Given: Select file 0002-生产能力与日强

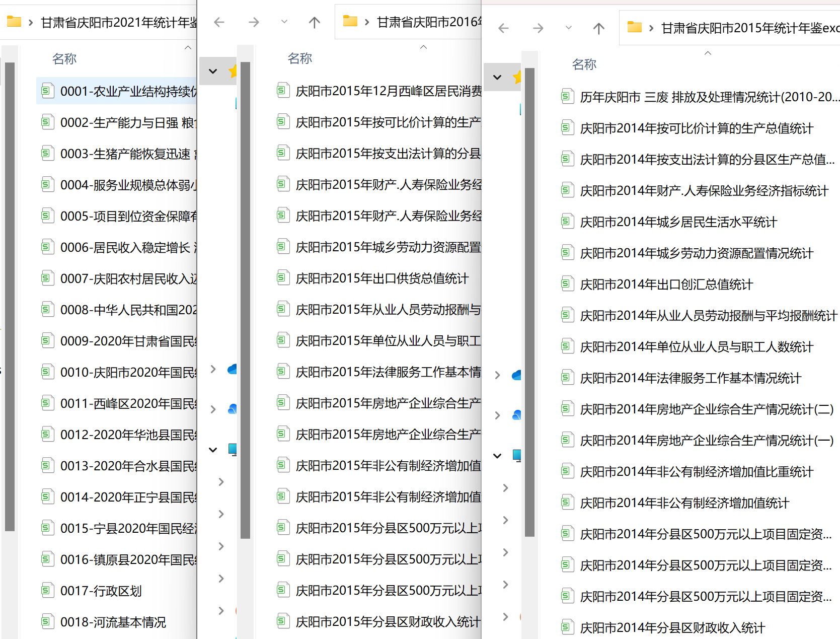Looking at the screenshot, I should tap(128, 123).
